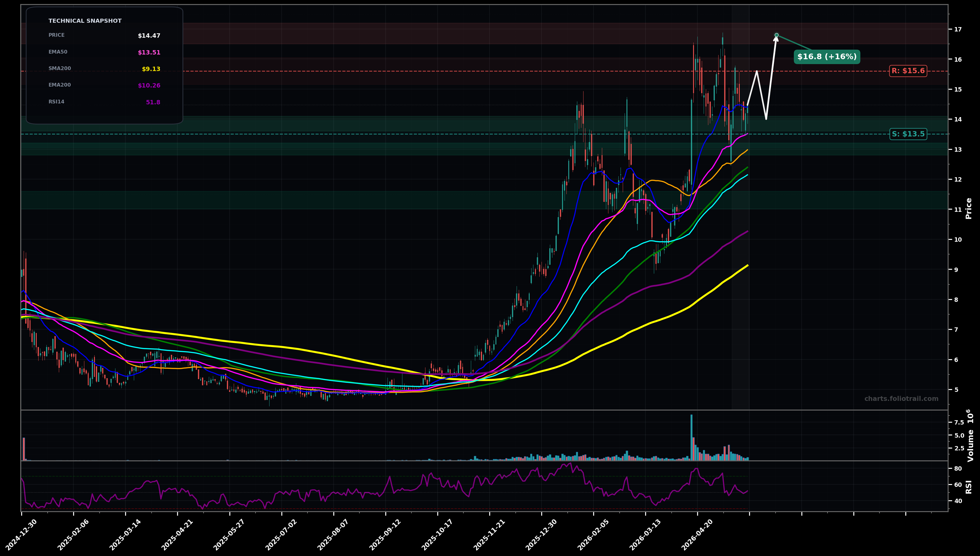The height and width of the screenshot is (556, 980).
Task: Click the 2025-03-14 date axis label
Action: (x=125, y=535)
